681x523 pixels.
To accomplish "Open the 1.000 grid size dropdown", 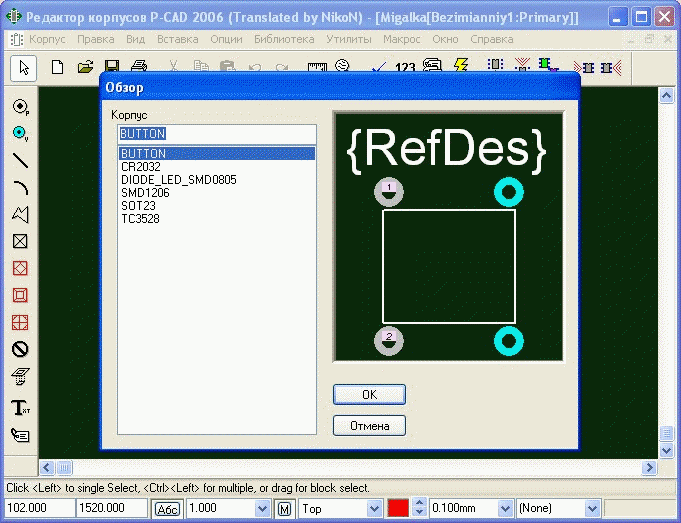I will point(262,509).
